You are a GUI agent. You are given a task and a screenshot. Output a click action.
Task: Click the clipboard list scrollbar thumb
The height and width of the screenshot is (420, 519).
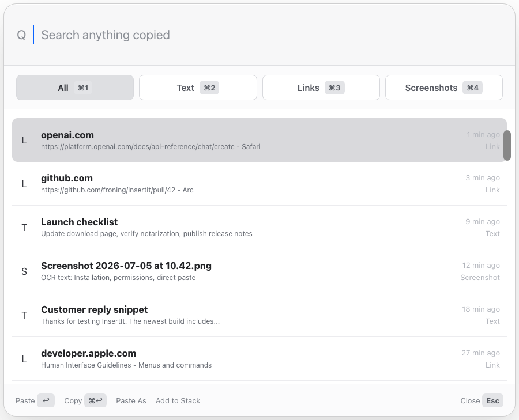[507, 146]
